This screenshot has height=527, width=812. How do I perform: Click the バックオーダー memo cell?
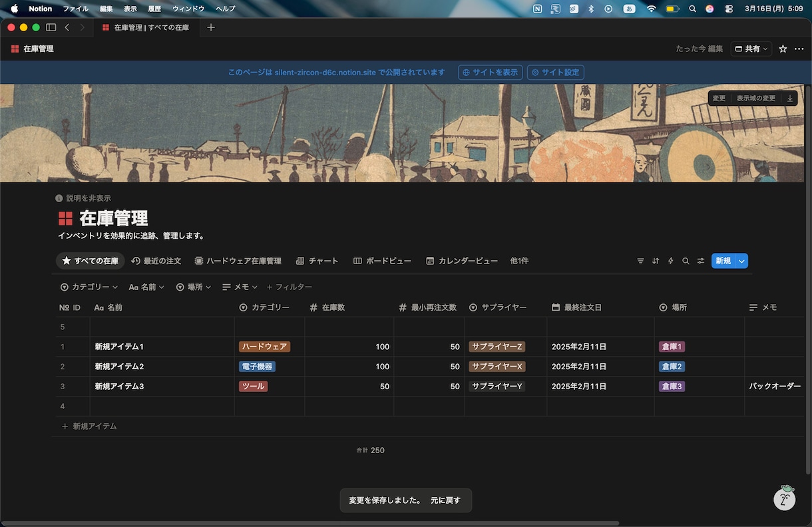coord(775,387)
